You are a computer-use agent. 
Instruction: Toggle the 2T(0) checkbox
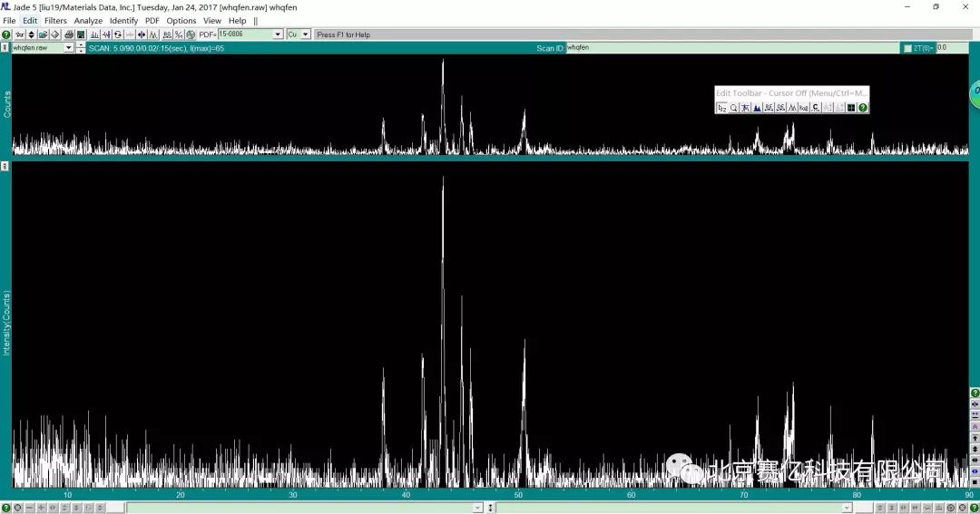(x=907, y=48)
